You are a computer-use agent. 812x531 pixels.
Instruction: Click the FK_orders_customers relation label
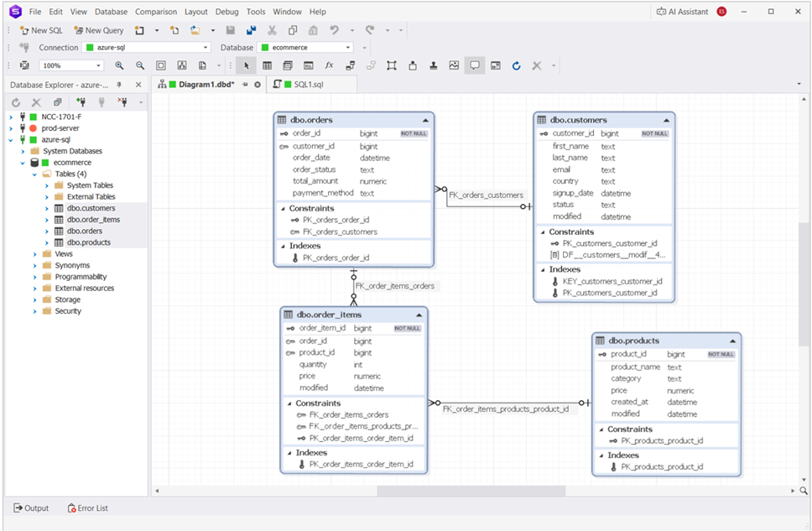(486, 195)
